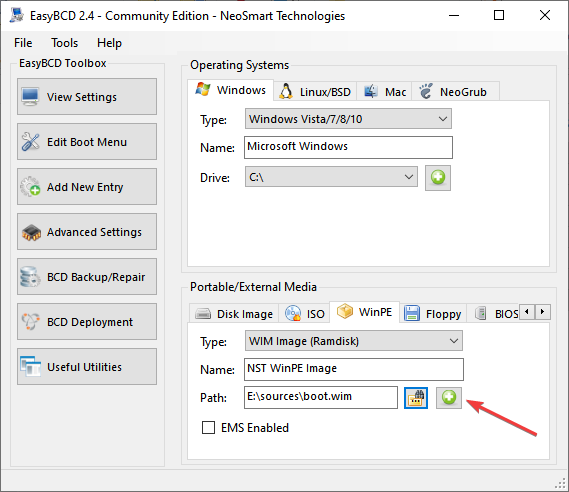This screenshot has width=569, height=492.
Task: Click green add button beside Drive dropdown
Action: coord(438,178)
